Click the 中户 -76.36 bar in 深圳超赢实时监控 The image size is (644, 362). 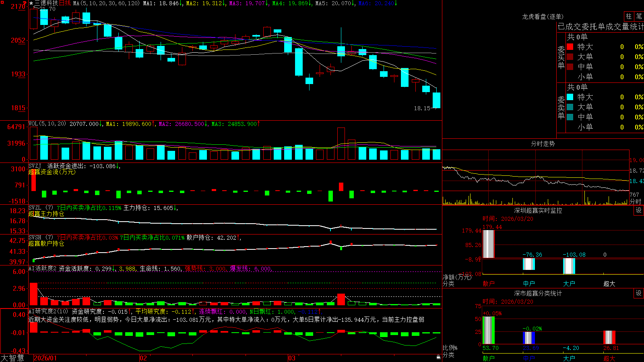pyautogui.click(x=529, y=264)
